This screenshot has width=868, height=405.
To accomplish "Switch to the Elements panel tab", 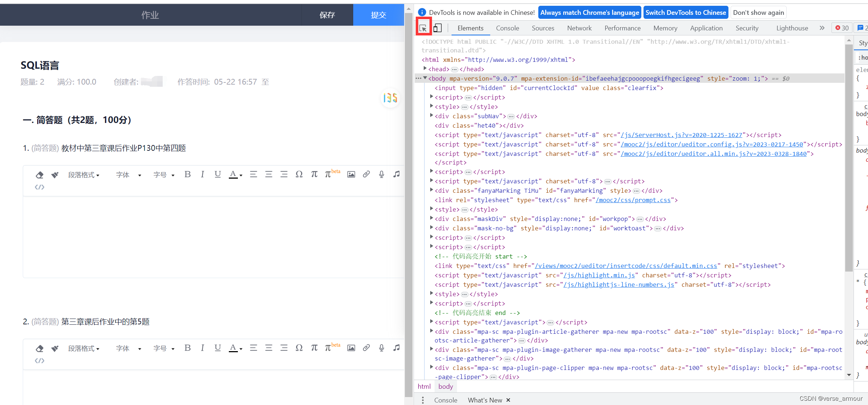I will pos(471,28).
